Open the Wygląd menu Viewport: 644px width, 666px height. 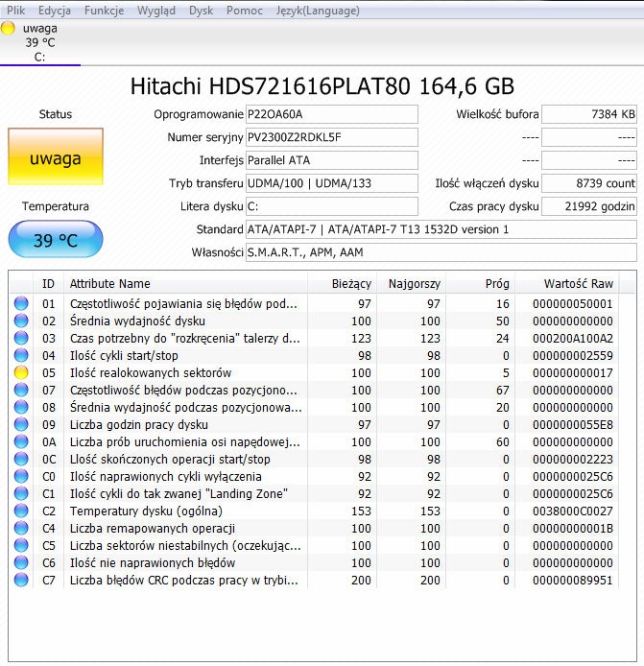coord(155,11)
